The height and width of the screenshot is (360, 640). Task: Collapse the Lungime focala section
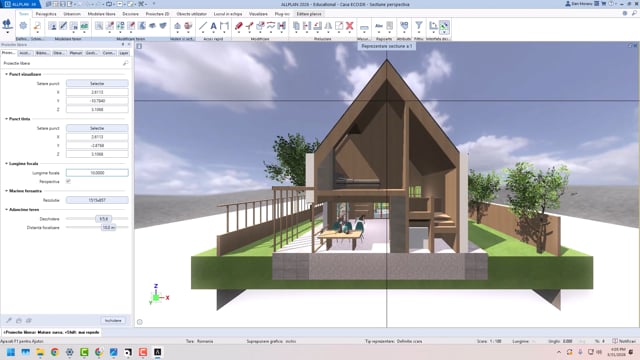6,163
